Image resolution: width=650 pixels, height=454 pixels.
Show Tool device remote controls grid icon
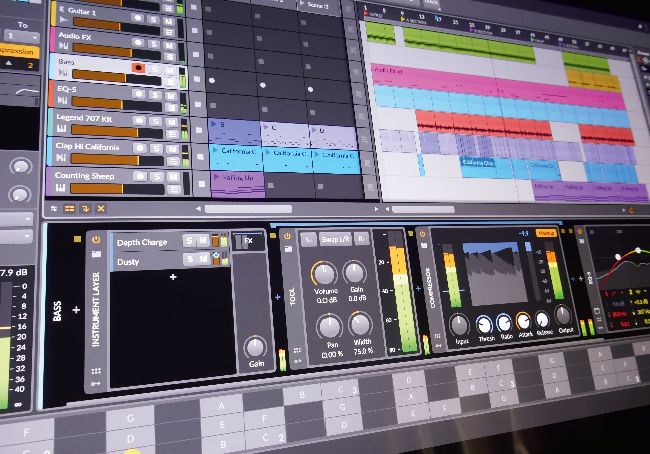click(x=297, y=350)
